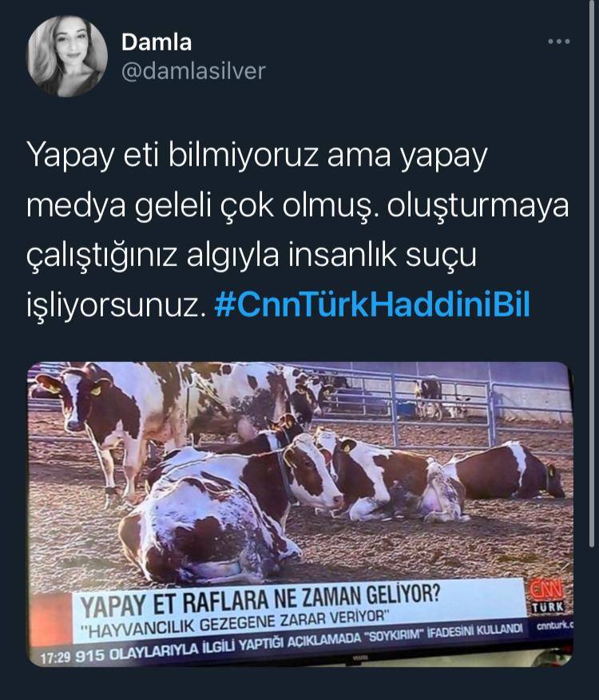Open the @damlasilver username handle

(194, 71)
